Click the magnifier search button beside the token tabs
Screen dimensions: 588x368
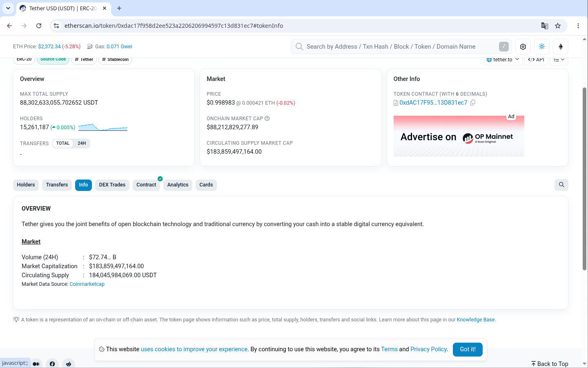coord(561,185)
